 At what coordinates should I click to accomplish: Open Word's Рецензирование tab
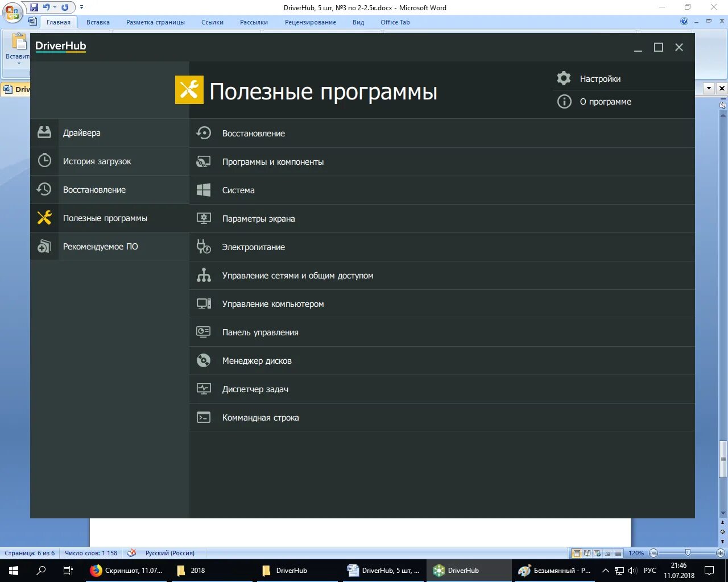(310, 22)
